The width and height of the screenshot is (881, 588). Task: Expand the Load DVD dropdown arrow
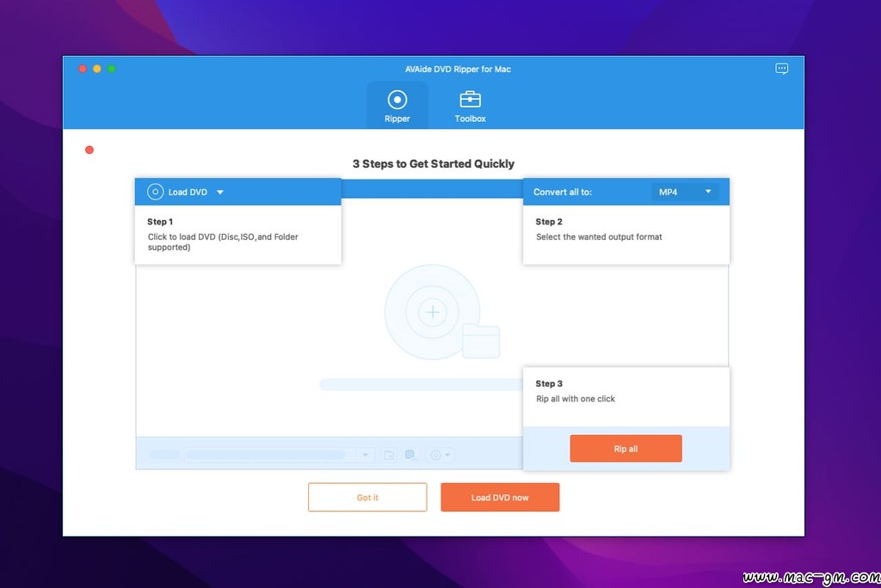220,192
